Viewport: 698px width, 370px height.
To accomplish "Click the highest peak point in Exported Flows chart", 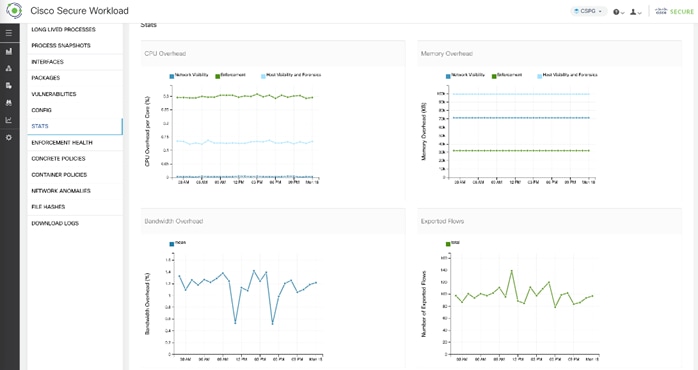I will click(x=511, y=270).
